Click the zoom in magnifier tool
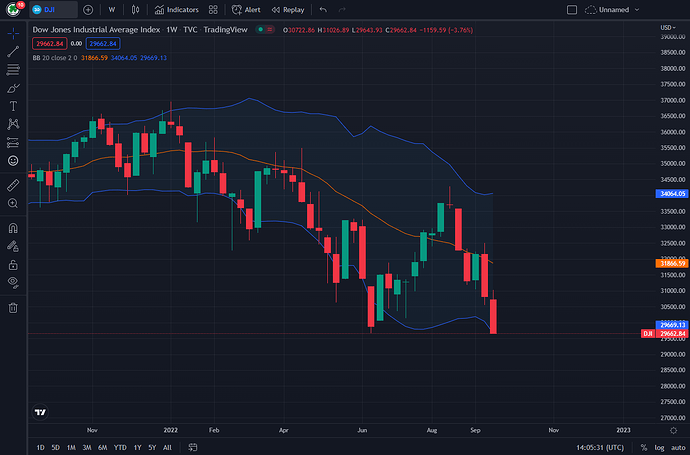 coord(13,203)
